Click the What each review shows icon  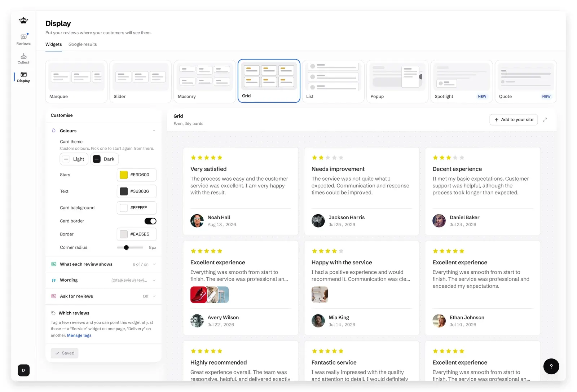(54, 264)
